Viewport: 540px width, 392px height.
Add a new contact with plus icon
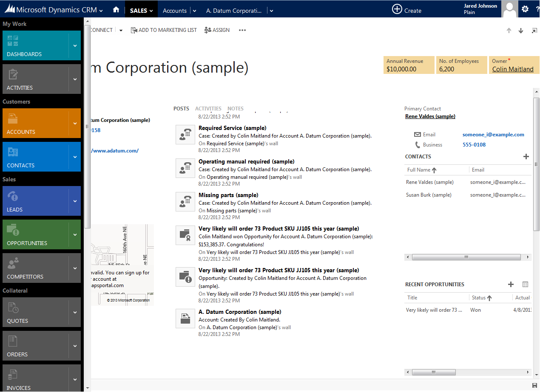[x=526, y=157]
